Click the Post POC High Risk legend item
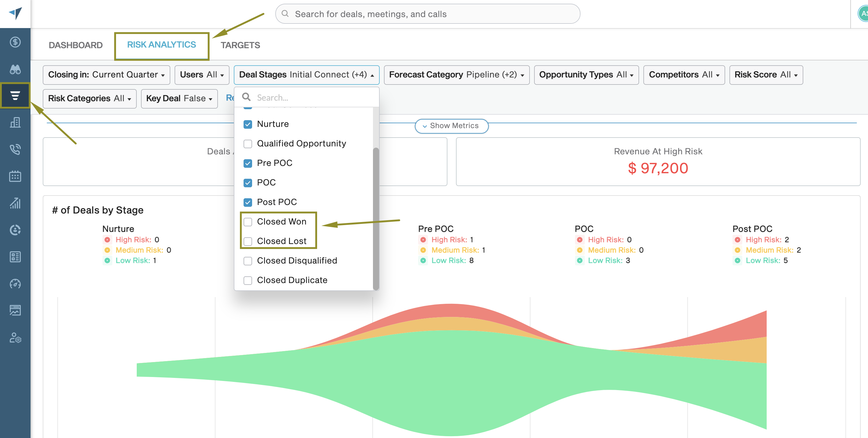The height and width of the screenshot is (438, 868). [x=761, y=240]
